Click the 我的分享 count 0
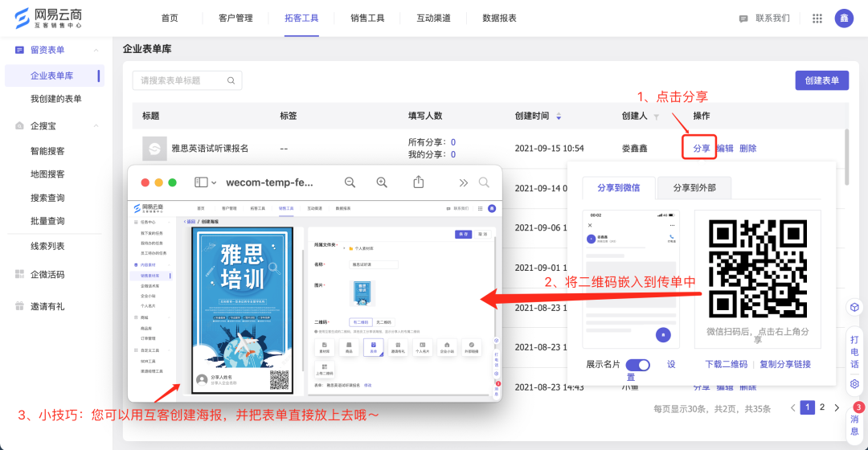Screen dimensions: 868x450 click(453, 154)
